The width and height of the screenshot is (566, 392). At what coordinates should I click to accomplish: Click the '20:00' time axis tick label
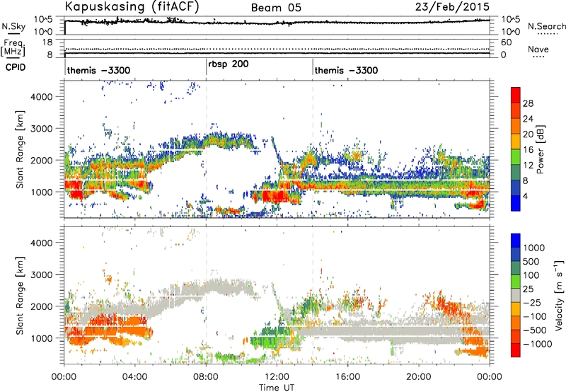tap(419, 377)
